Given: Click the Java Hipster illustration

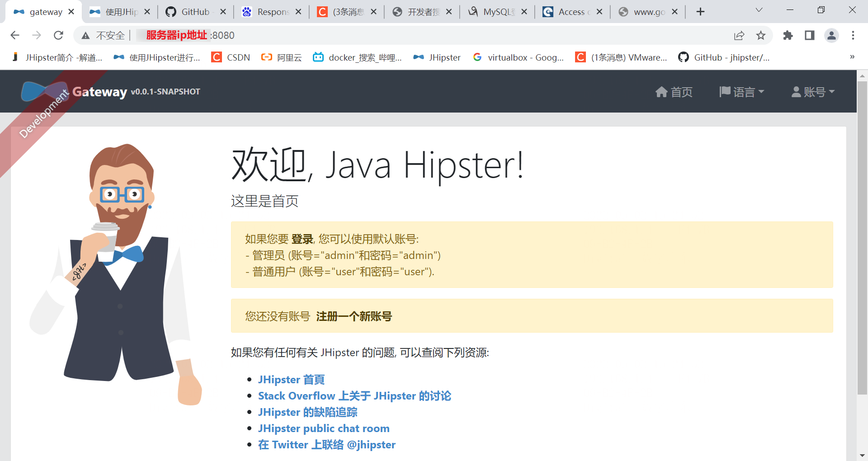Looking at the screenshot, I should point(116,274).
